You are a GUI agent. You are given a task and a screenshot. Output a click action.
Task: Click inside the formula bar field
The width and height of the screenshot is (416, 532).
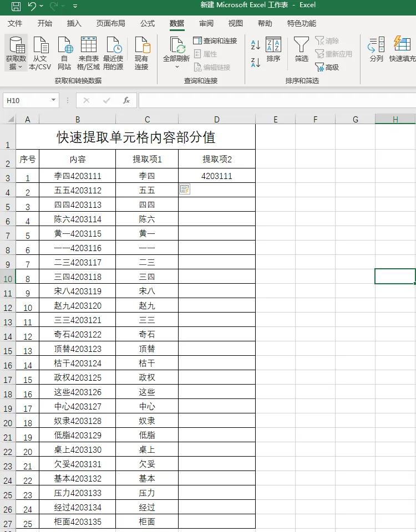click(x=277, y=100)
